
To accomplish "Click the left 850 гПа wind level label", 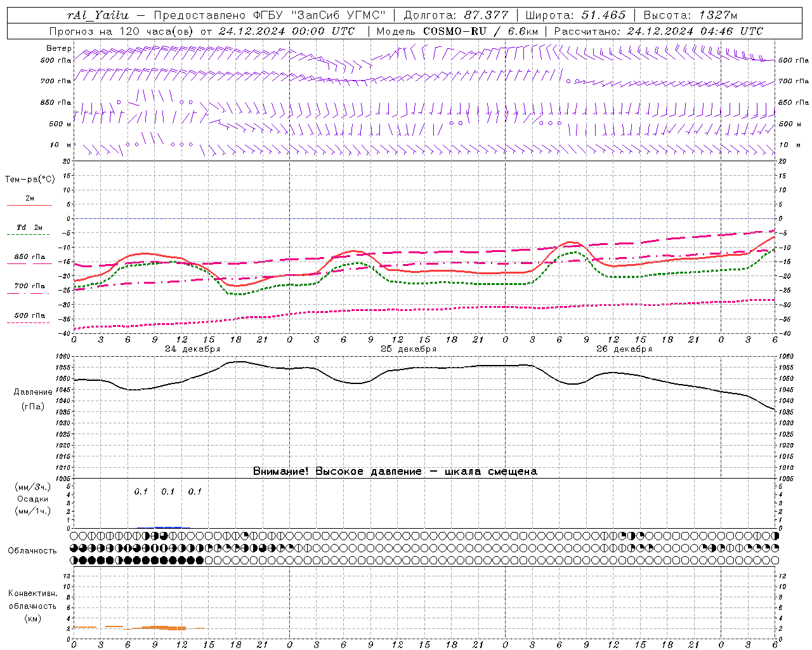I will tap(56, 102).
